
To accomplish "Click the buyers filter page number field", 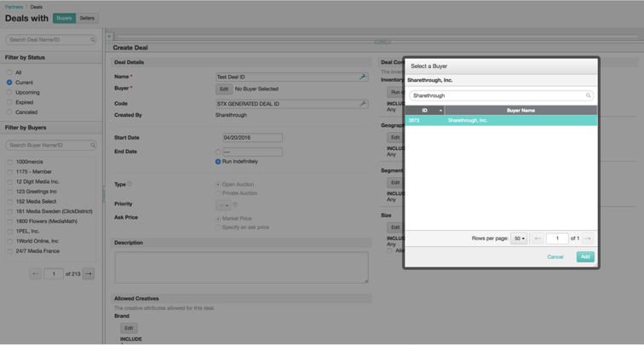I will [x=54, y=273].
